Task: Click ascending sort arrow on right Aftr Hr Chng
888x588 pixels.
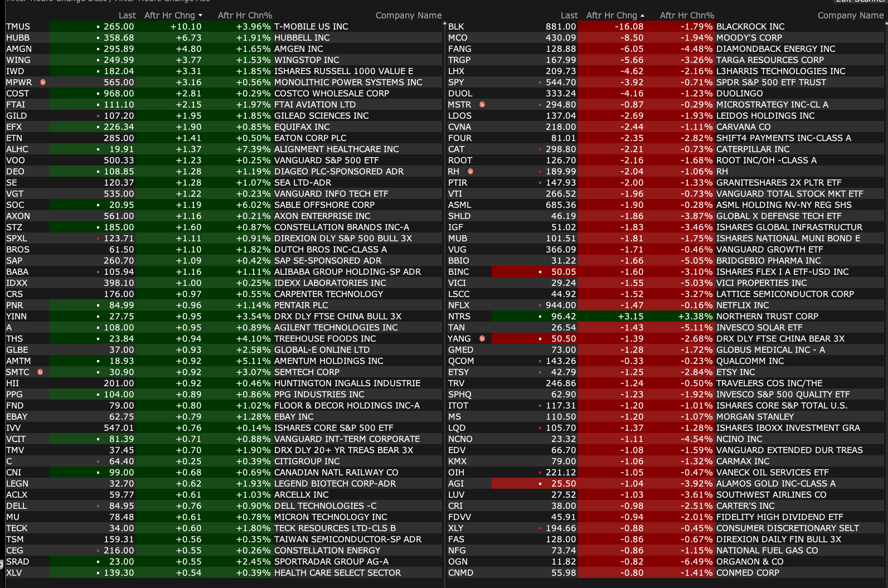Action: point(642,16)
